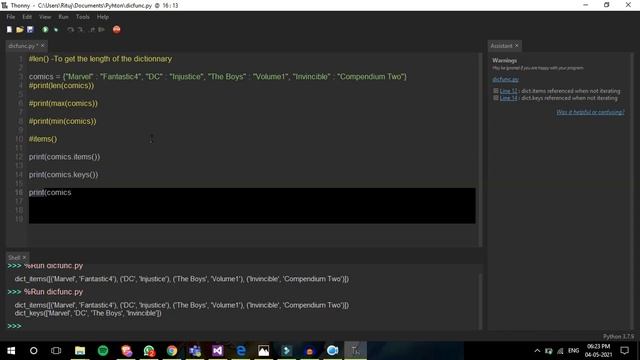Click the dict_keys output line in Shell
Image resolution: width=640 pixels, height=360 pixels.
[88, 313]
